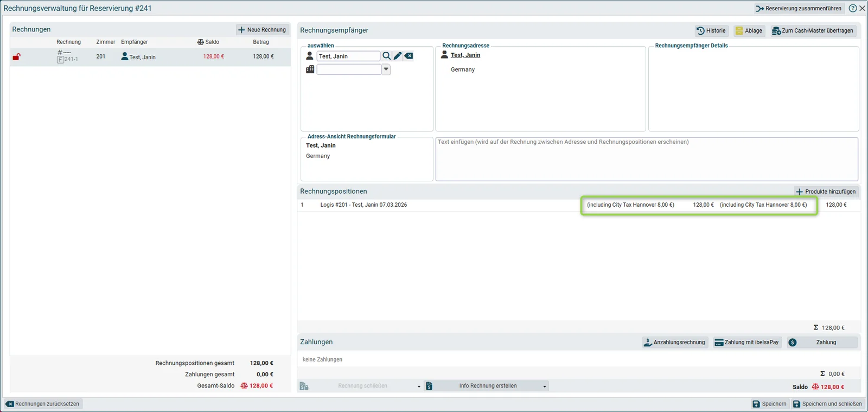Screen dimensions: 868x412
Task: Click the dollar coin icon next to Zahlung
Action: [793, 343]
